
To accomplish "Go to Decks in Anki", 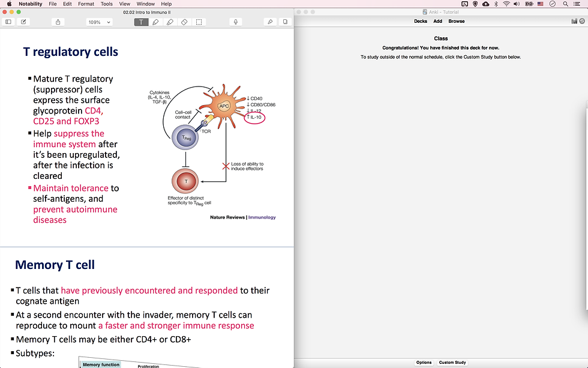I will (421, 22).
